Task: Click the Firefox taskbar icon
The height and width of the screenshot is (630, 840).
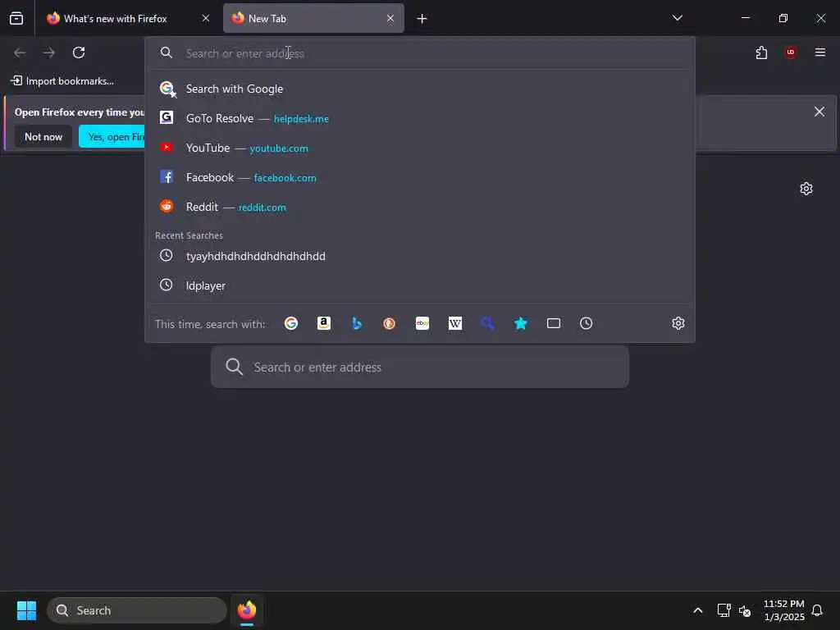Action: tap(246, 610)
